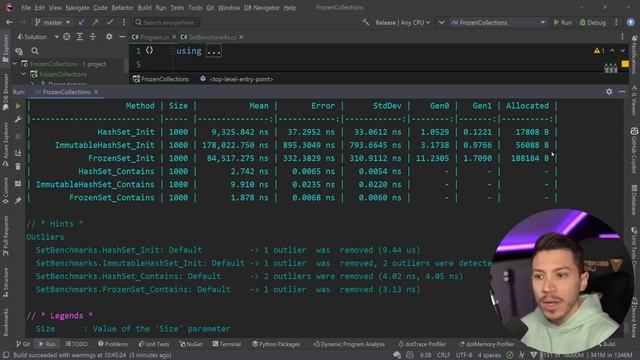Open the master branch dropdown
The width and height of the screenshot is (640, 360).
coord(53,22)
